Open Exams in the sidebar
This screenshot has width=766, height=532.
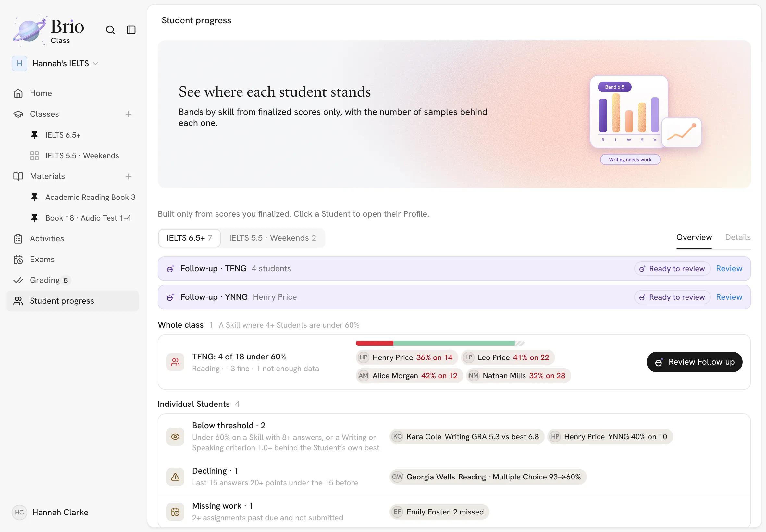pyautogui.click(x=73, y=259)
